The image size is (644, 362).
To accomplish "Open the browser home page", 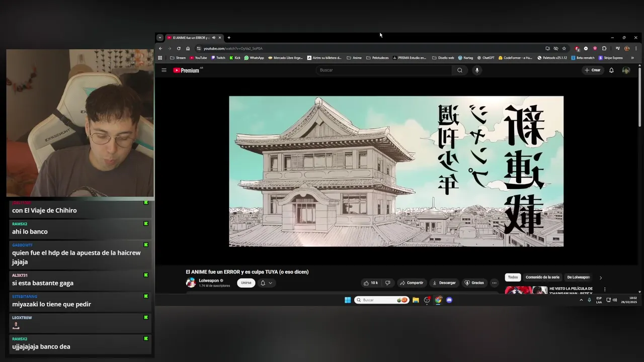I will click(x=188, y=48).
